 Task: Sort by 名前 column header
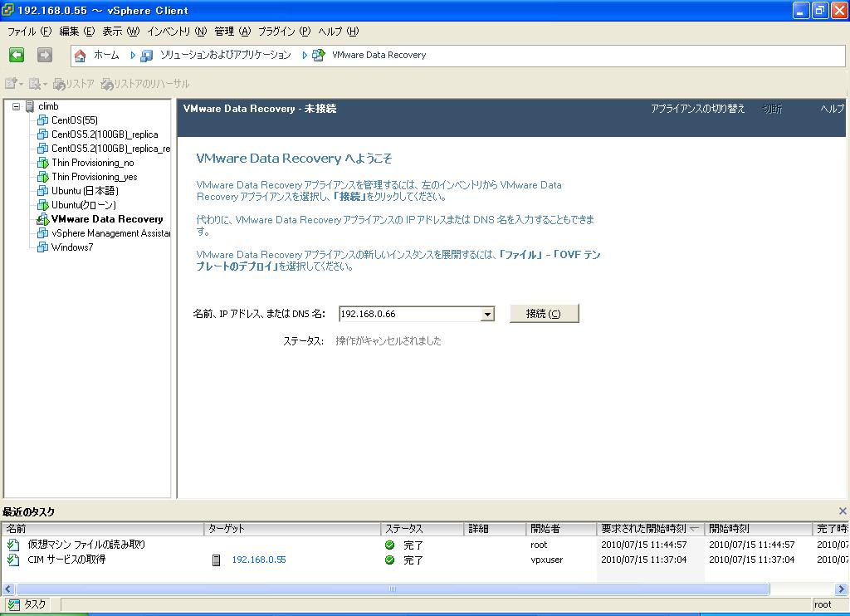(x=103, y=529)
